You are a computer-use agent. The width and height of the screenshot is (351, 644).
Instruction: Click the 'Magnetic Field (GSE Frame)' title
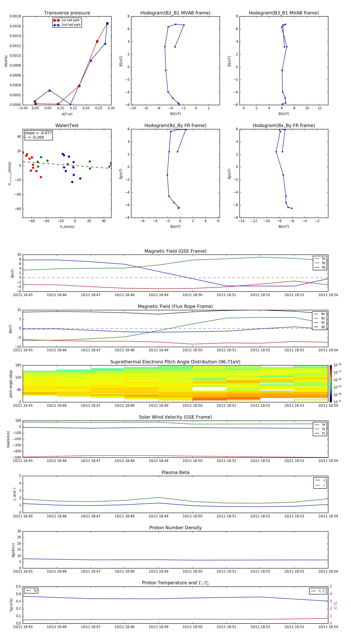click(175, 251)
